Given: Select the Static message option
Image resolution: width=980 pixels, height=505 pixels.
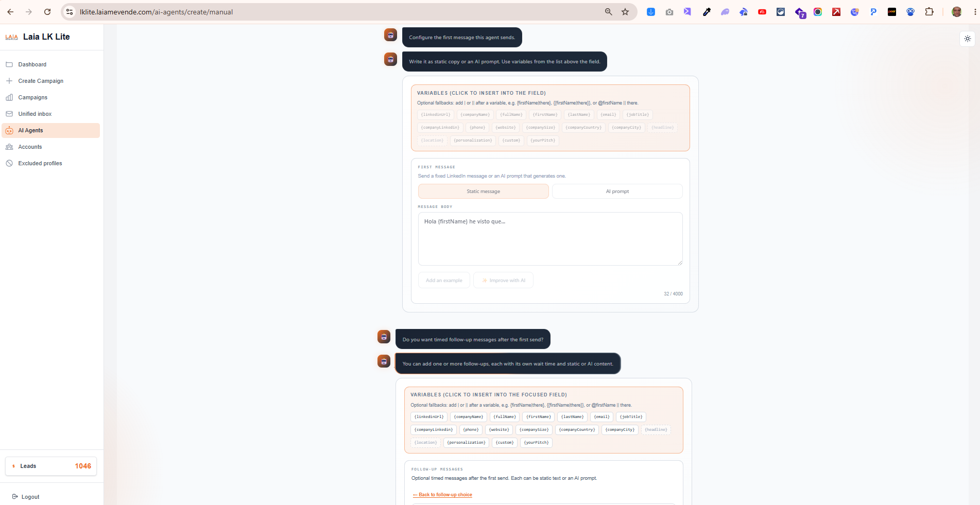Looking at the screenshot, I should pos(483,191).
